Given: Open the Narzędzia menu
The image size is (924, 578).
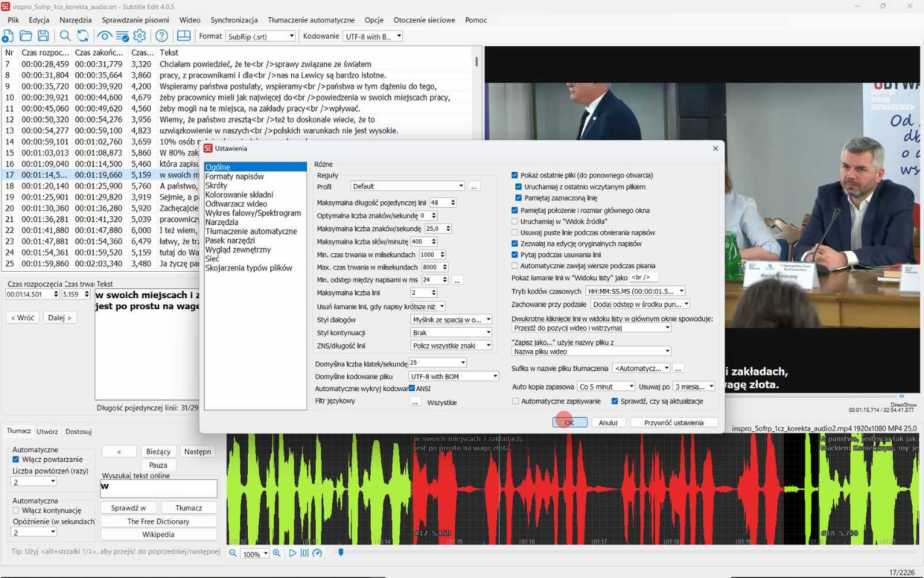Looking at the screenshot, I should tap(76, 20).
